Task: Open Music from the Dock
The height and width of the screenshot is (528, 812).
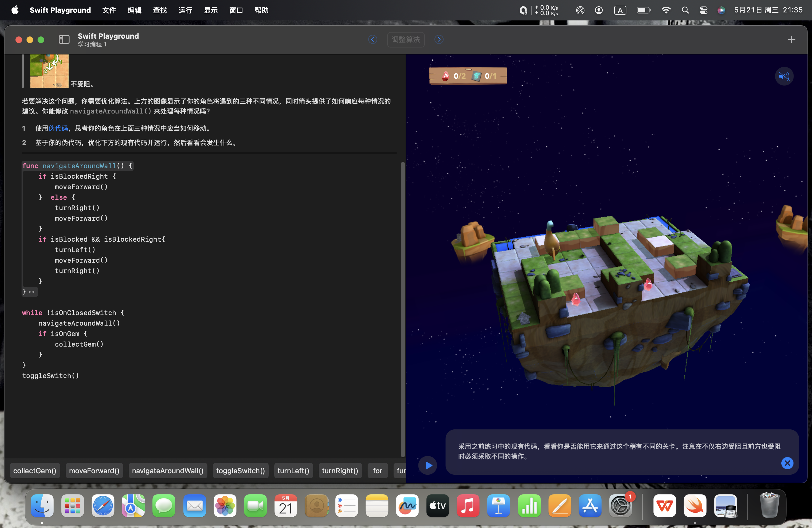Action: 468,505
